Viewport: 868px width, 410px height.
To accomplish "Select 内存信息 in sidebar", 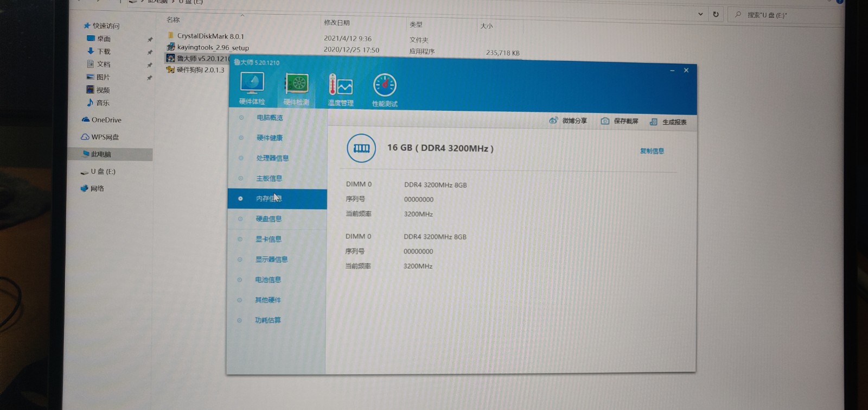I will 277,199.
